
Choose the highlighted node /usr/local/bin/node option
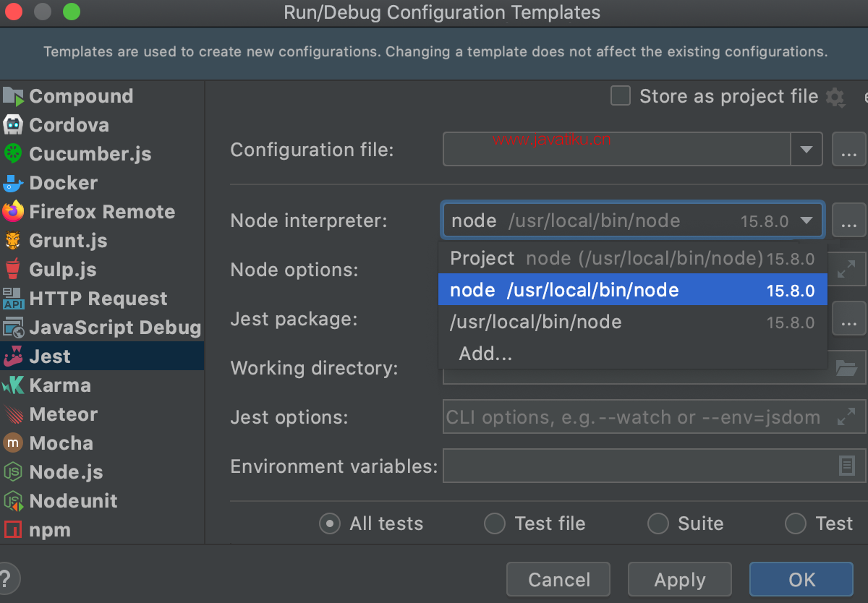pyautogui.click(x=633, y=290)
